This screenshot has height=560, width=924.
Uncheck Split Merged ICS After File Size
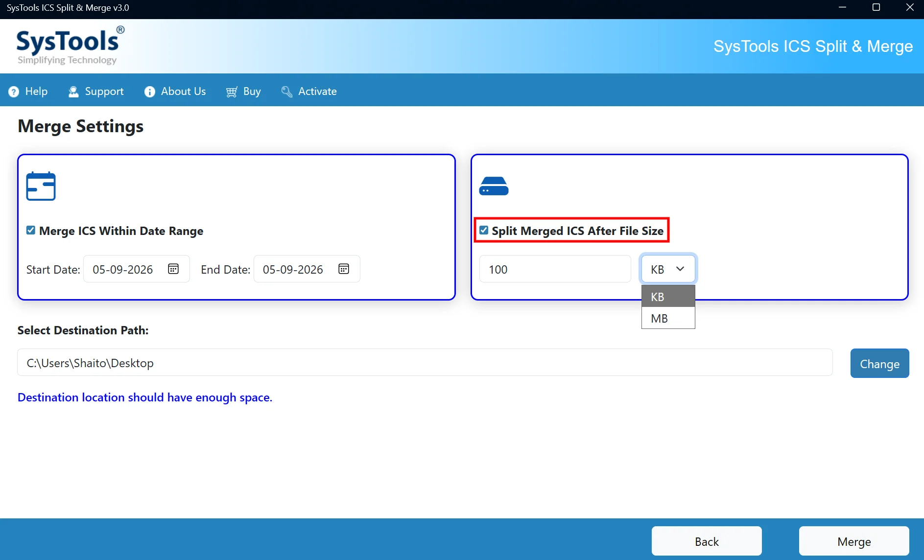pos(484,230)
